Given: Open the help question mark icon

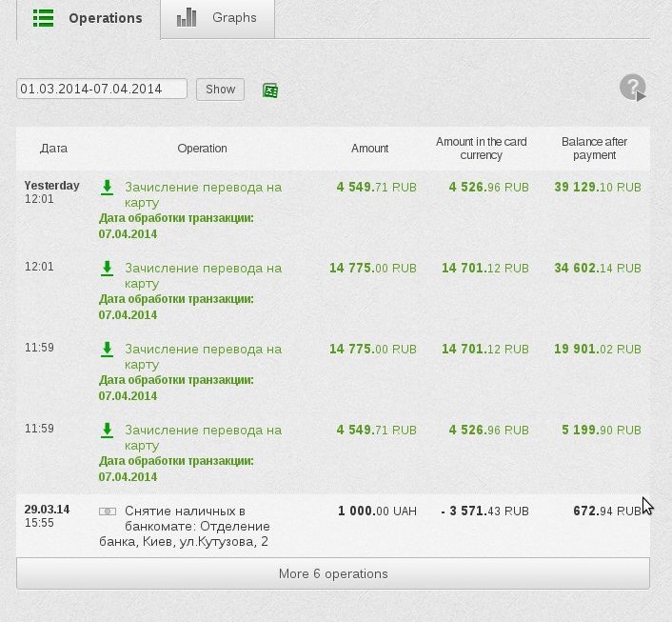Looking at the screenshot, I should (x=633, y=88).
